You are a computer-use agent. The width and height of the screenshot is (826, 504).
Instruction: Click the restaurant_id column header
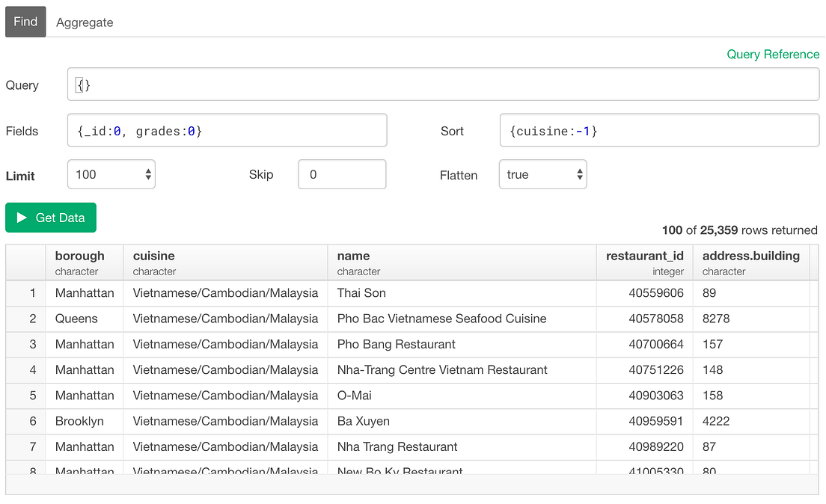click(644, 262)
